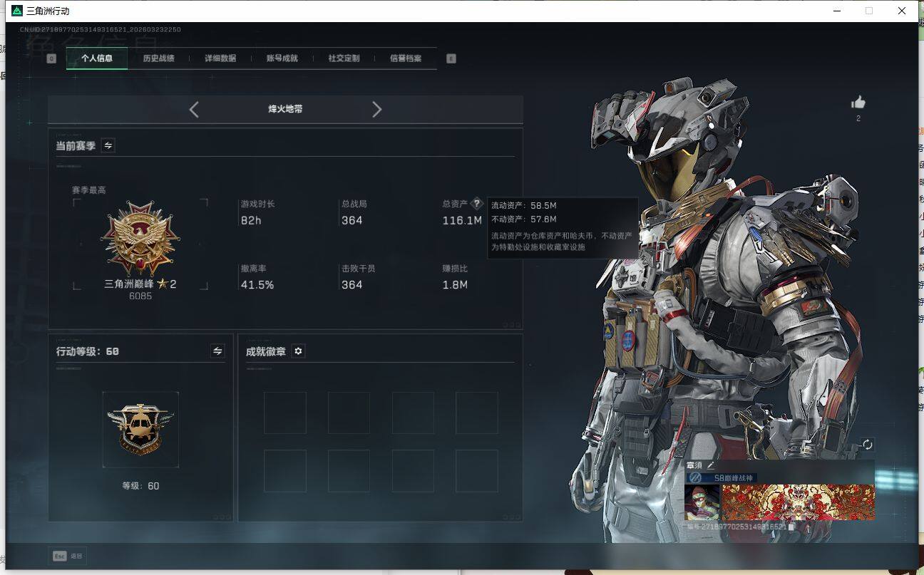Screen dimensions: 924x575
Task: Go to the previous game mode with the left arrow
Action: point(194,109)
